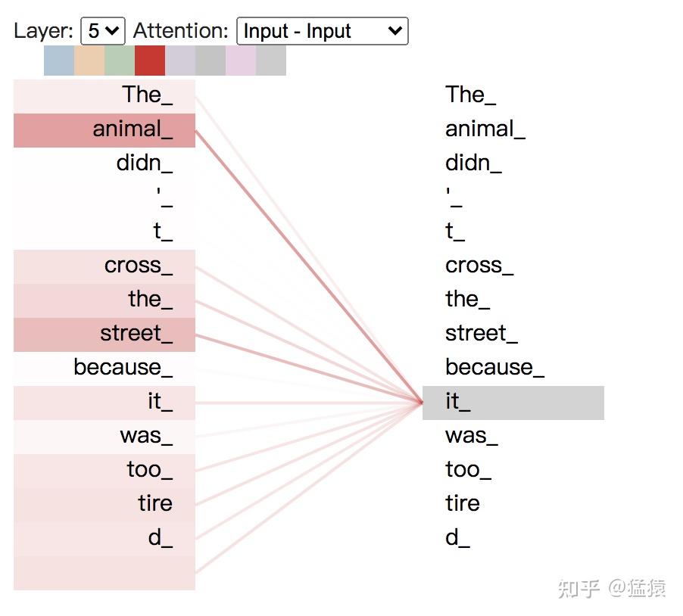
Task: Click the highlighted street_ token on left
Action: click(x=104, y=334)
